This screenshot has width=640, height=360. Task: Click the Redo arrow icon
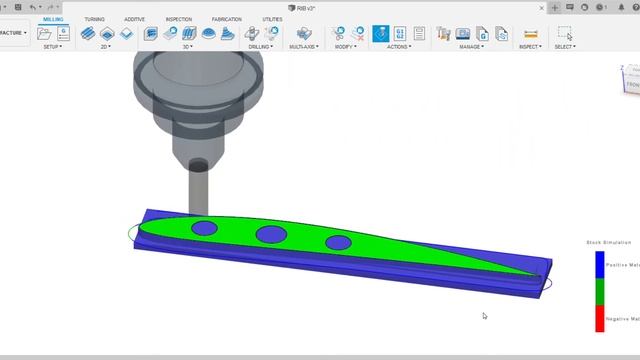pyautogui.click(x=50, y=7)
